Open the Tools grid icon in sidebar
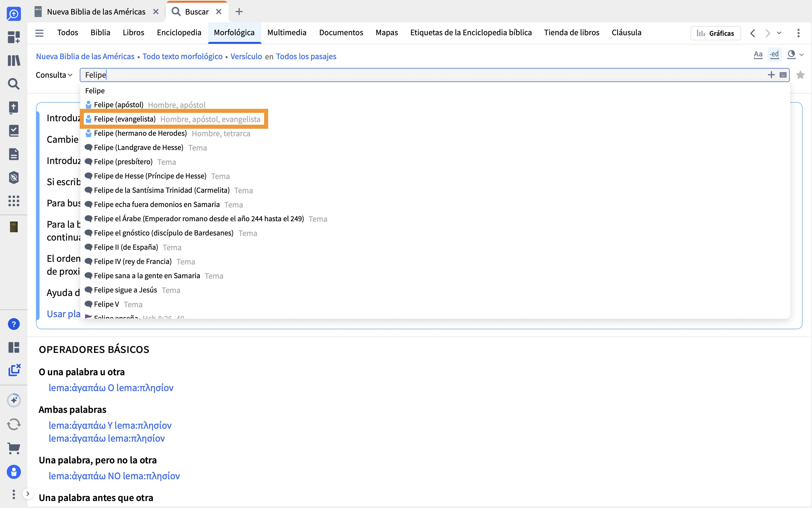This screenshot has height=508, width=812. [x=14, y=201]
